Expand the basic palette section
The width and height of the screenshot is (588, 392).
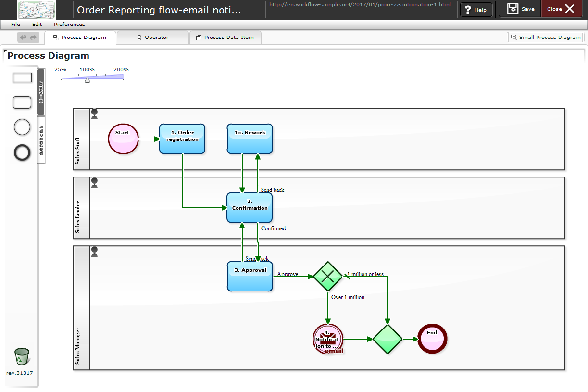40,91
